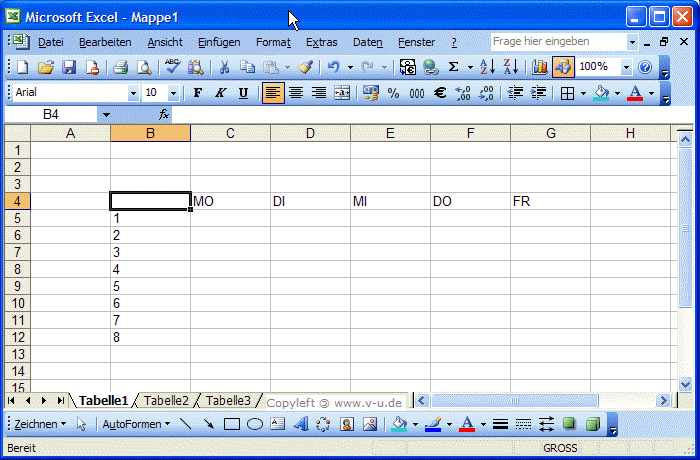Sort descending Z to A
700x460 pixels.
511,67
